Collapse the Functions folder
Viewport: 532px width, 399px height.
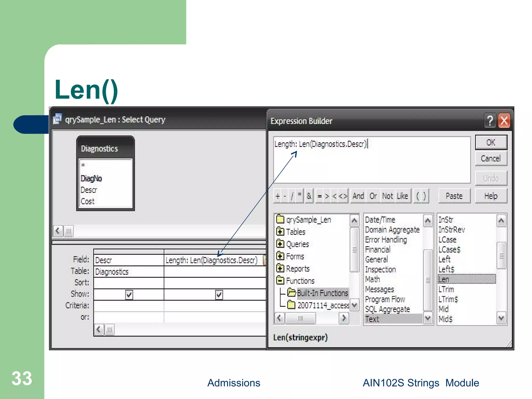tap(280, 281)
